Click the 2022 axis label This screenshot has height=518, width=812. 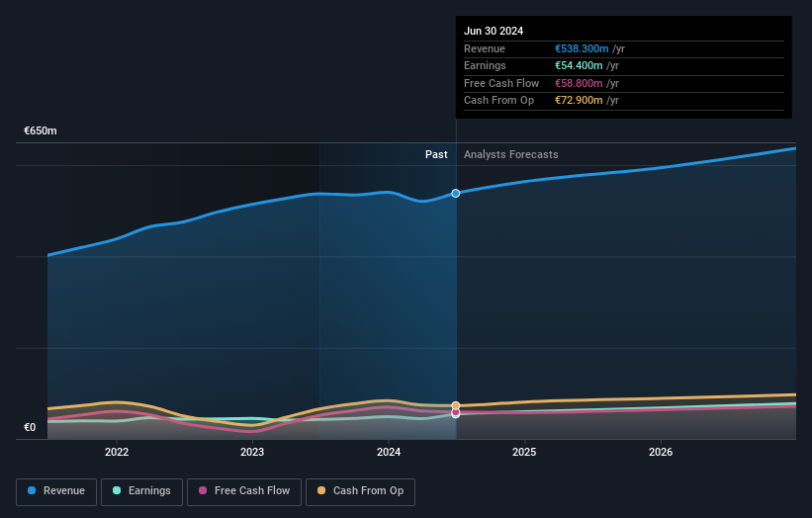[117, 453]
